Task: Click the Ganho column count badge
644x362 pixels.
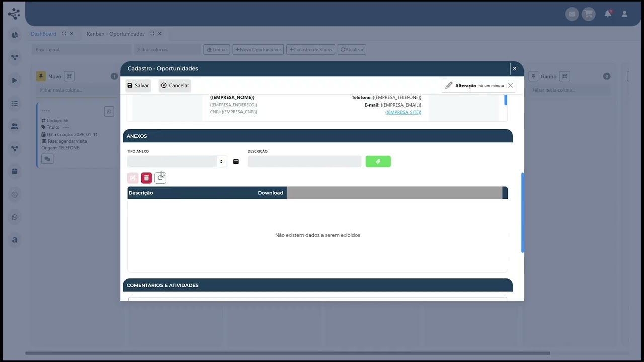Action: (x=607, y=76)
